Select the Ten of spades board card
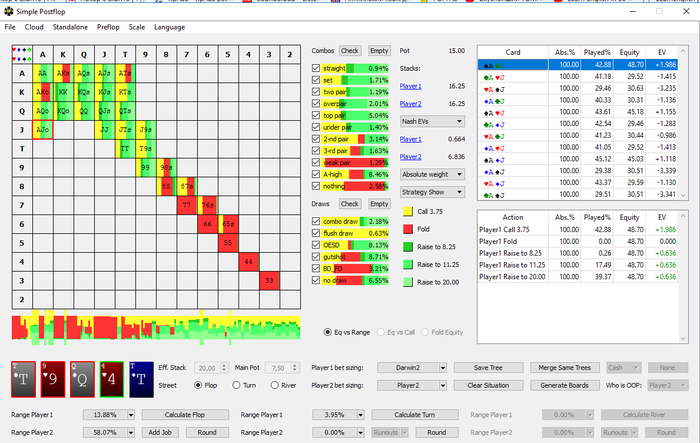Screen dimensions: 700x443 pyautogui.click(x=23, y=379)
